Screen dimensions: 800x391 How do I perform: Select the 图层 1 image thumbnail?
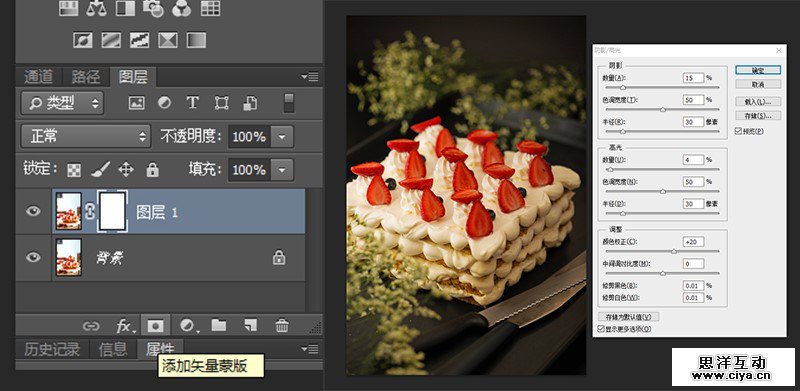pyautogui.click(x=69, y=211)
